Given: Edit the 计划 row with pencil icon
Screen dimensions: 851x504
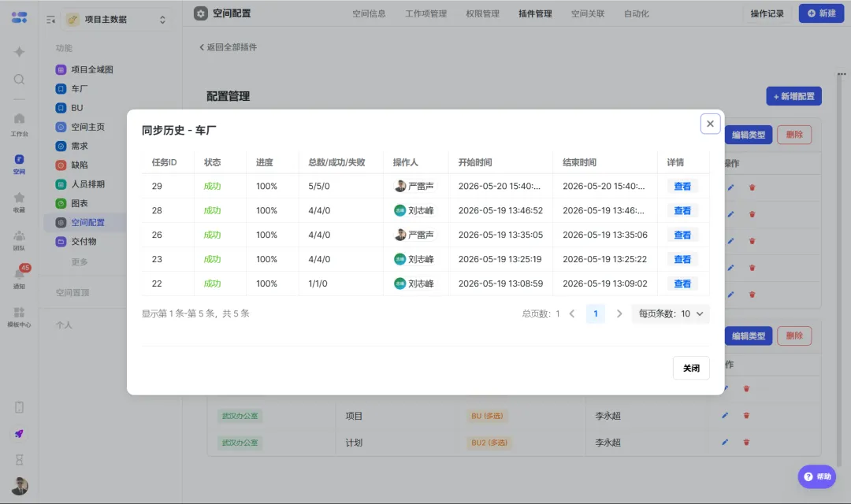Looking at the screenshot, I should 725,442.
